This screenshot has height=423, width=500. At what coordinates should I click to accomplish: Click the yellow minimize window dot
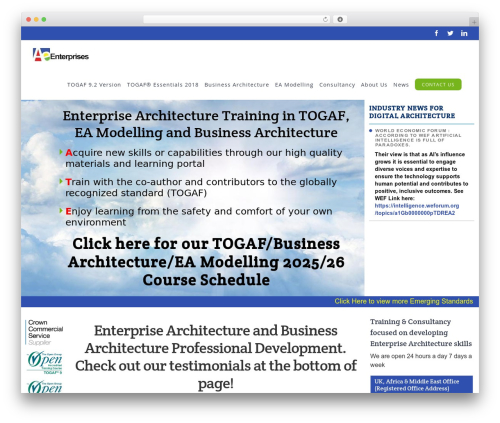[36, 19]
